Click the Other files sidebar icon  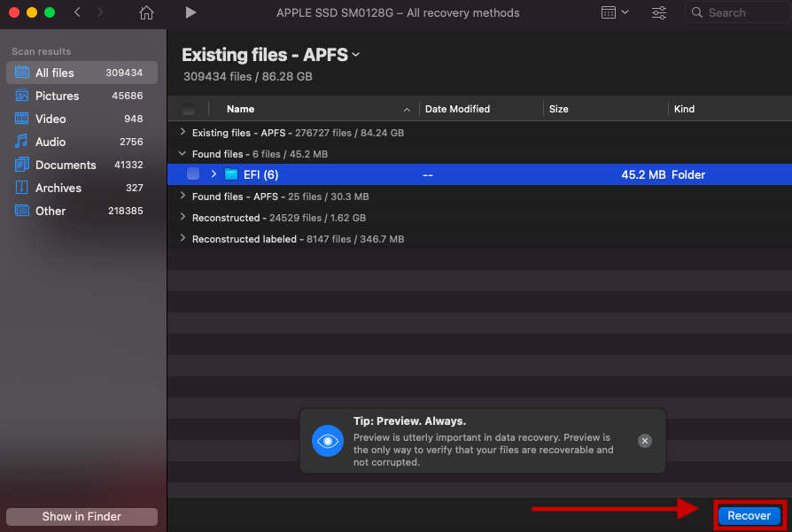[22, 211]
